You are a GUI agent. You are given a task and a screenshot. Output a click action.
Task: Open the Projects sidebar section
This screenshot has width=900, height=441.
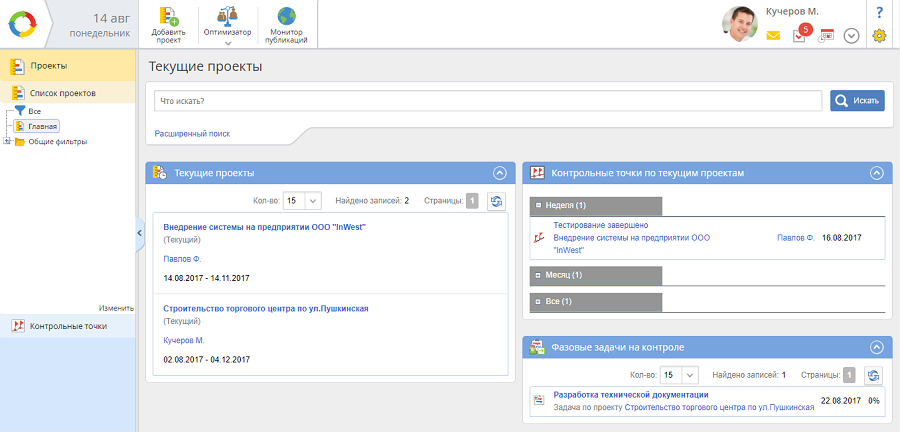(x=48, y=66)
